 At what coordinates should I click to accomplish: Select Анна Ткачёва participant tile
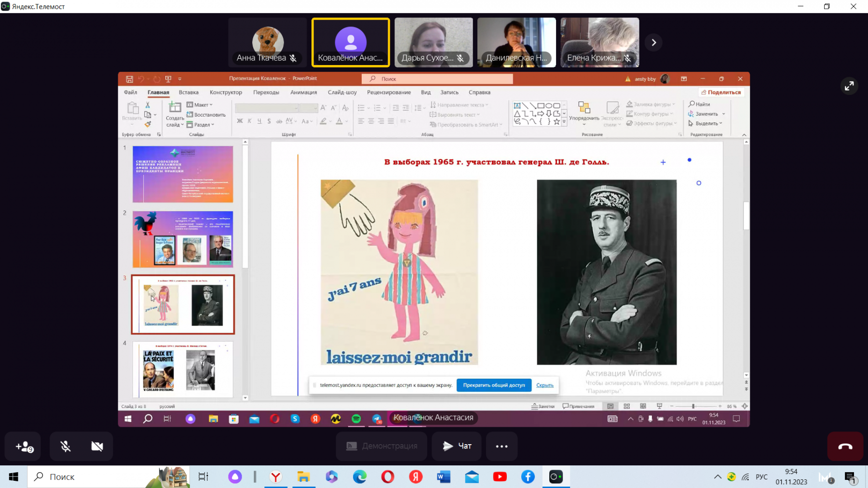click(268, 42)
